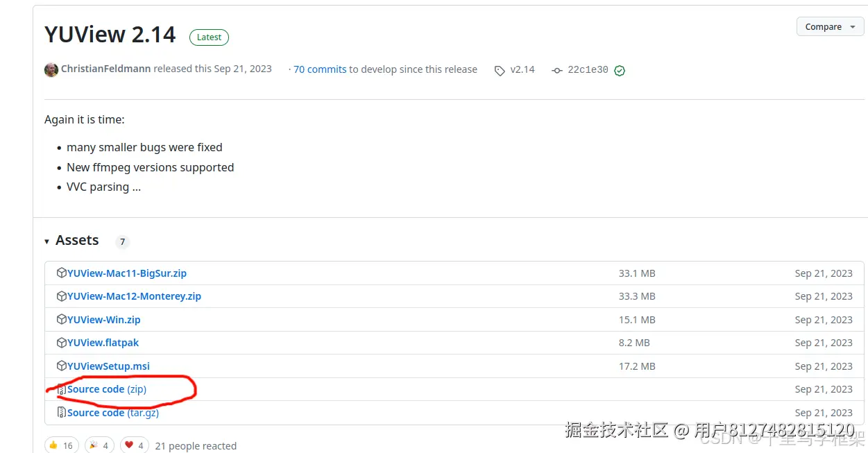Click the YUViewSetup.msi date Sep 21, 2023
This screenshot has height=453, width=868.
(824, 366)
